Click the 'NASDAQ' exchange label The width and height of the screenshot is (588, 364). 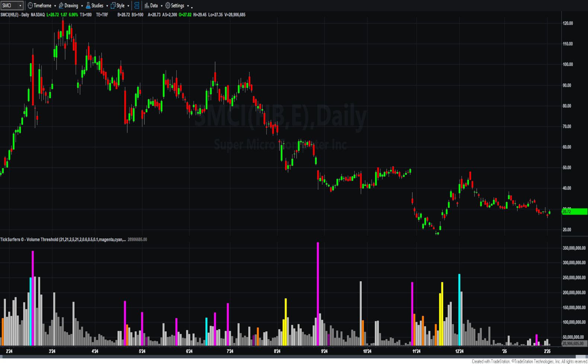coord(38,15)
